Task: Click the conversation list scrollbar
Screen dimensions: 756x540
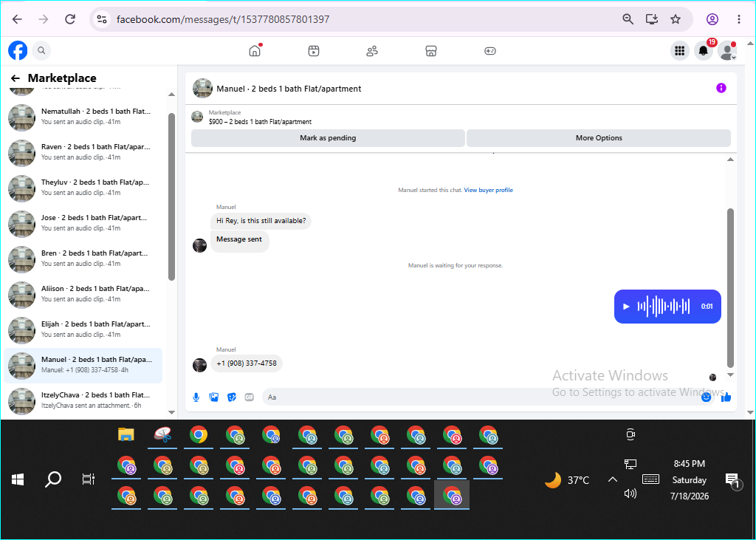Action: coord(171,196)
